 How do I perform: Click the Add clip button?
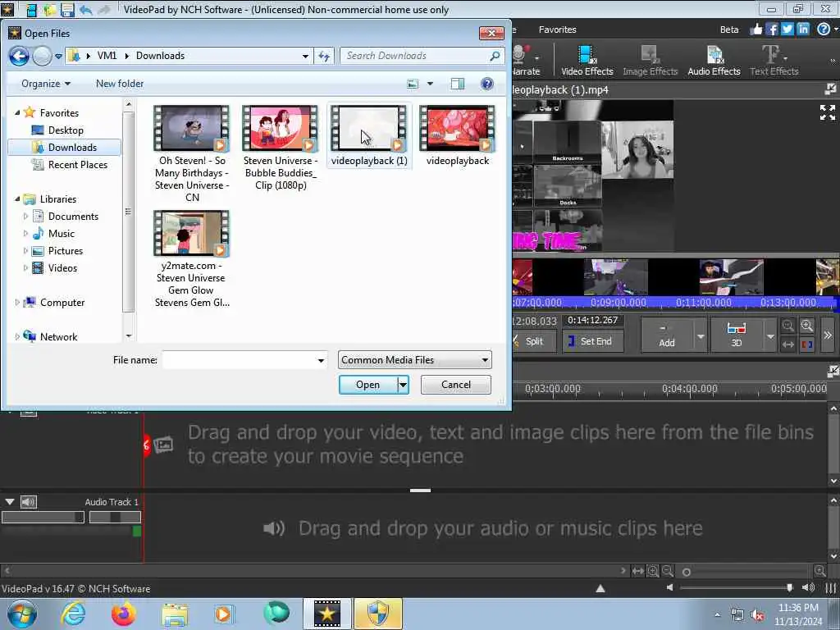point(666,335)
